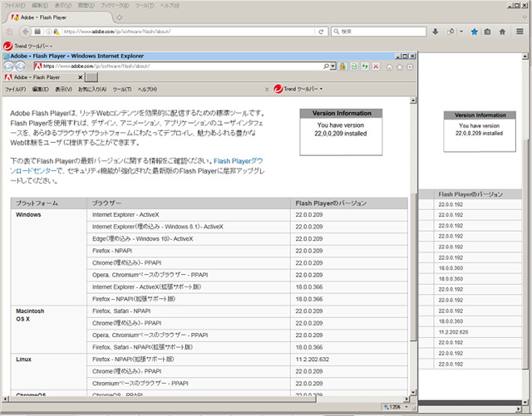Click Firefox back button
This screenshot has width=532, height=416.
tap(26, 32)
